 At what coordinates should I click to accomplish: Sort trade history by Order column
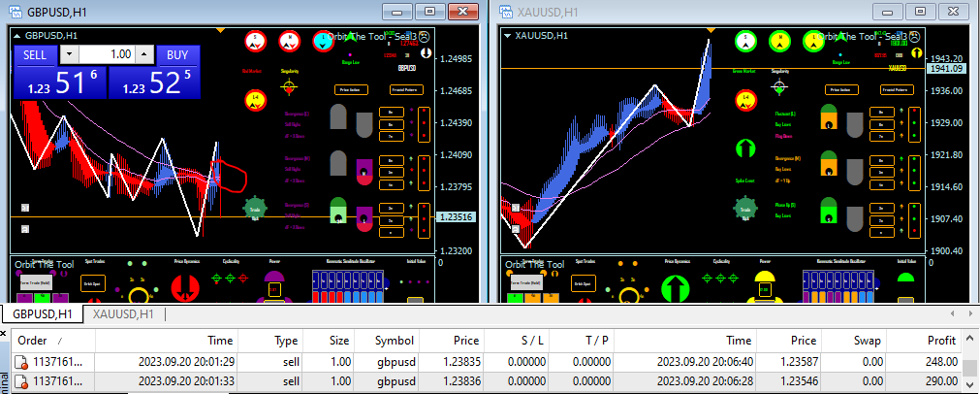point(53,341)
